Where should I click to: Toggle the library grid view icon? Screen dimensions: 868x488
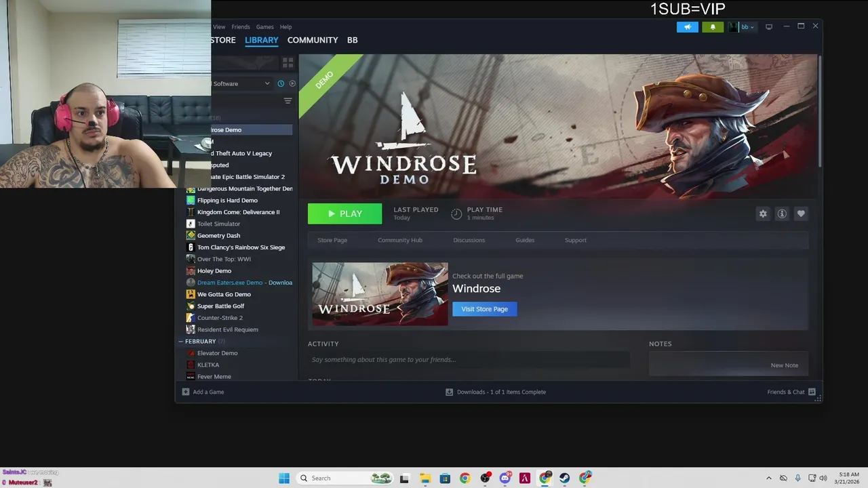[288, 62]
